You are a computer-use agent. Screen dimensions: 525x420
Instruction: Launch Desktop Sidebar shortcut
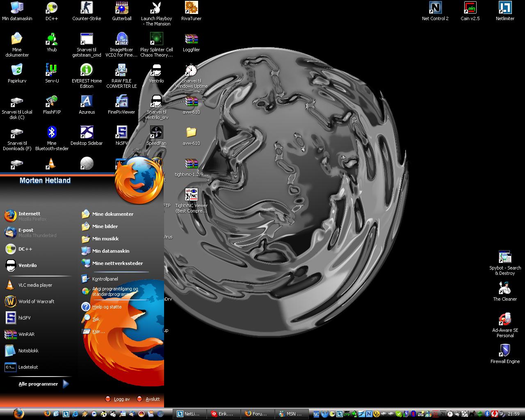[87, 136]
